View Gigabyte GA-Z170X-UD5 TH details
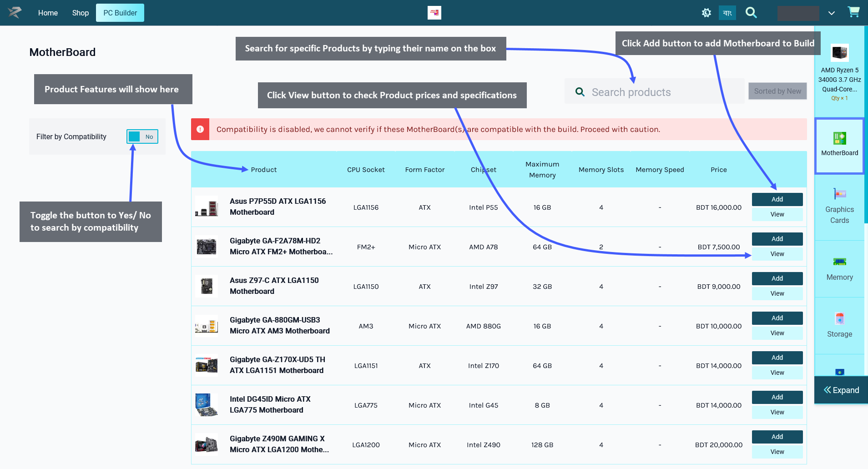 [777, 373]
